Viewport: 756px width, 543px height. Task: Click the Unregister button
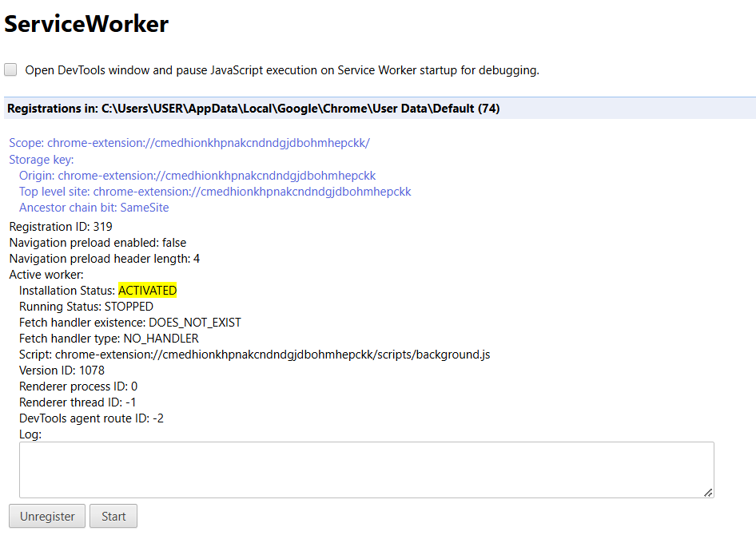pos(47,516)
